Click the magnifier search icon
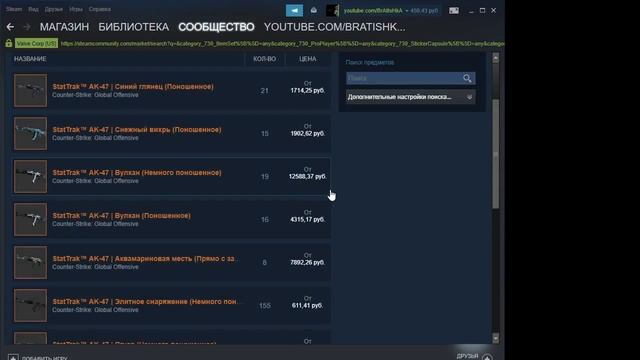640x360 pixels. pyautogui.click(x=467, y=78)
